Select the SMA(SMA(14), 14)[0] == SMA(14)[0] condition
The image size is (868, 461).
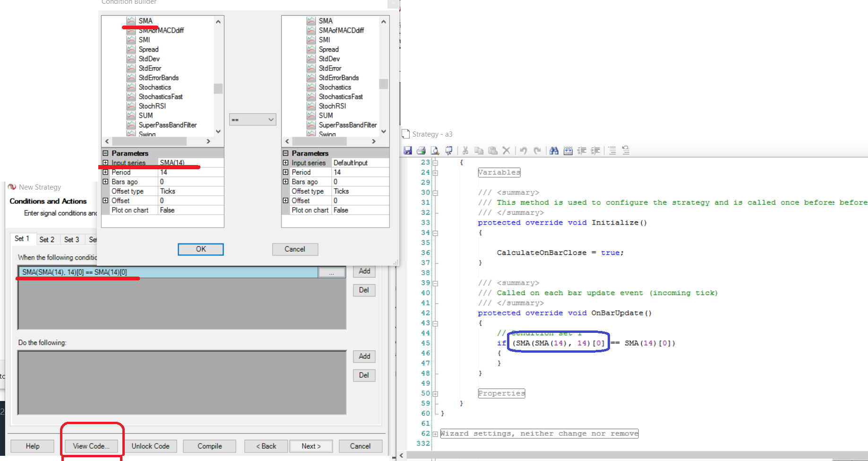click(168, 272)
